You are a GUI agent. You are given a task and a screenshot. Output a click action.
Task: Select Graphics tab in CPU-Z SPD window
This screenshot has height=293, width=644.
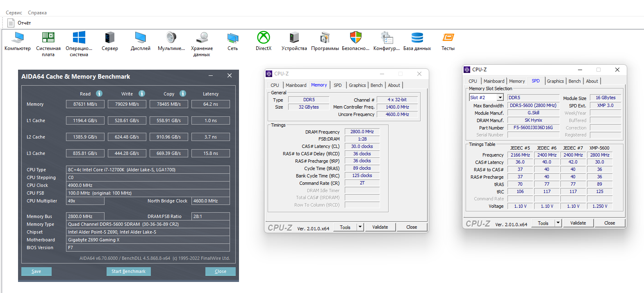coord(555,81)
